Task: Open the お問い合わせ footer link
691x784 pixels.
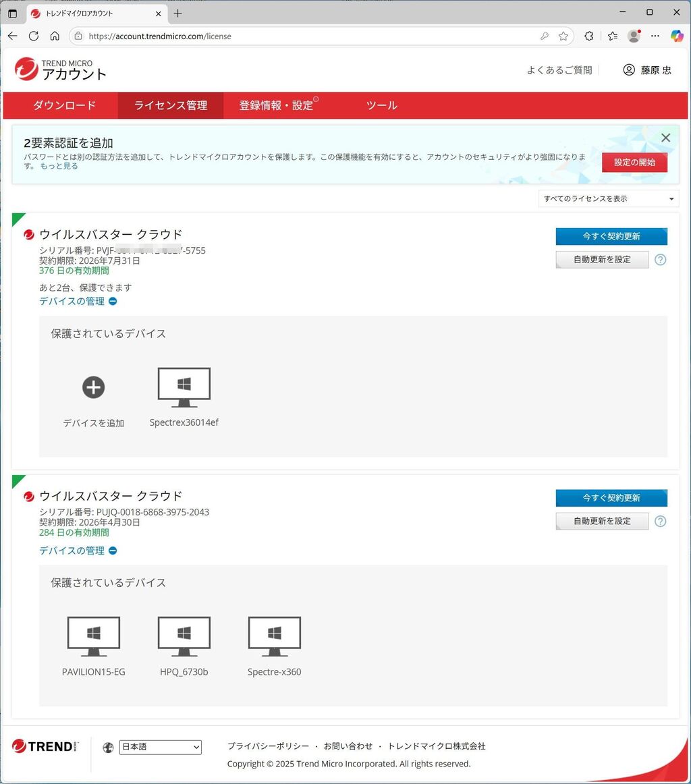Action: coord(348,746)
